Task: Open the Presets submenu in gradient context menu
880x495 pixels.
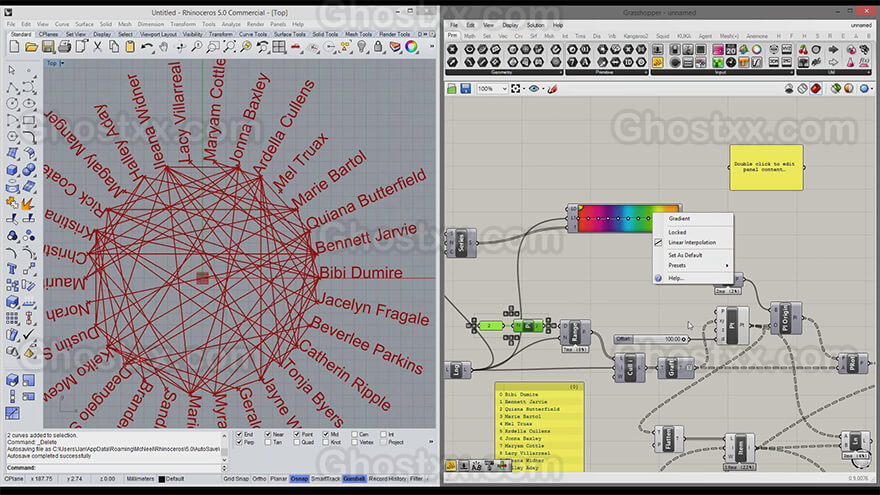Action: pos(693,265)
